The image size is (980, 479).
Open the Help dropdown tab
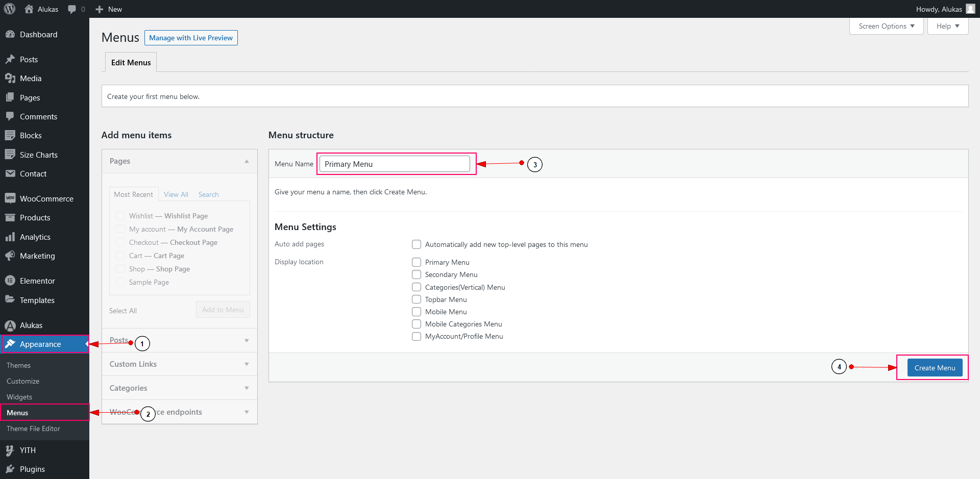click(947, 26)
